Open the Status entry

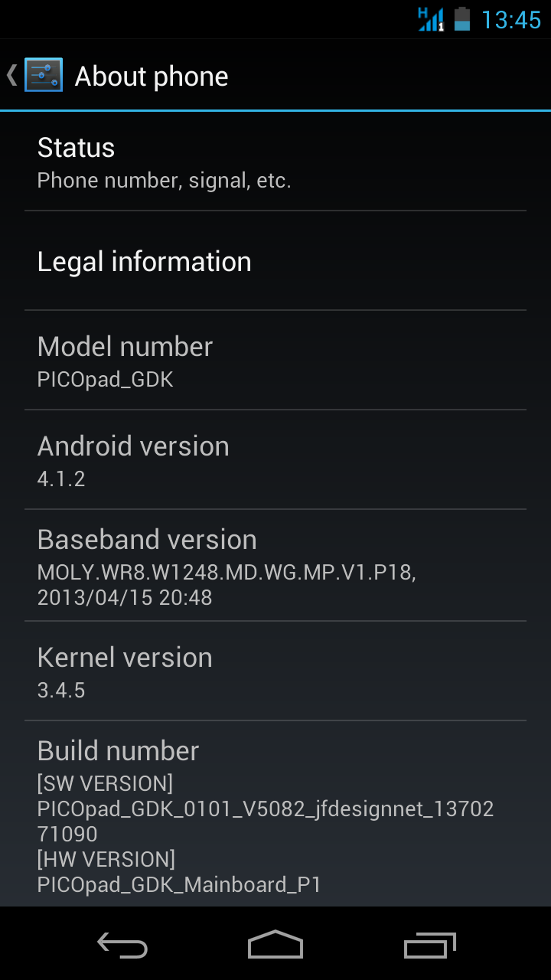coord(275,162)
